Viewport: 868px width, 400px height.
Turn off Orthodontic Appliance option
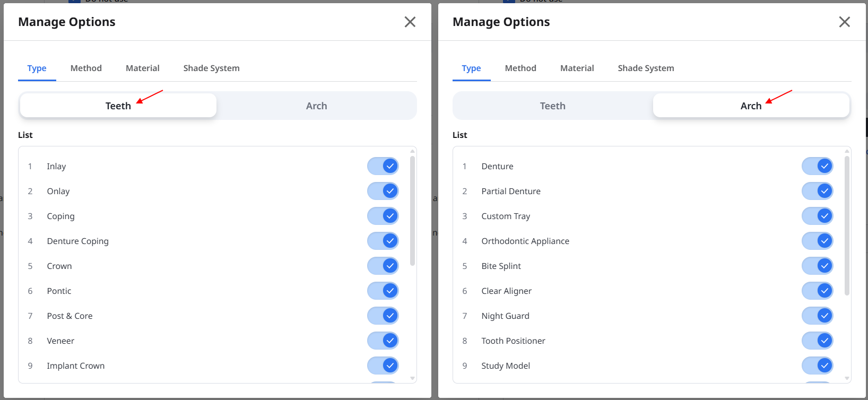(x=818, y=241)
